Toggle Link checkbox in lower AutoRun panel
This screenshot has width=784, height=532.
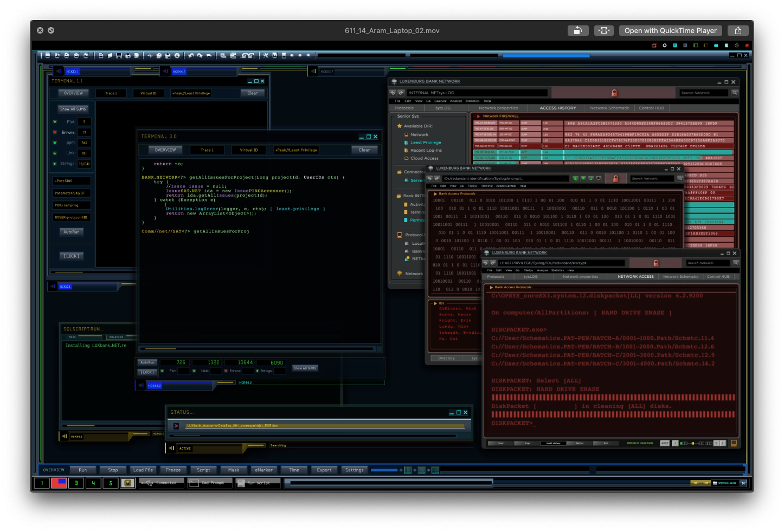pyautogui.click(x=194, y=371)
